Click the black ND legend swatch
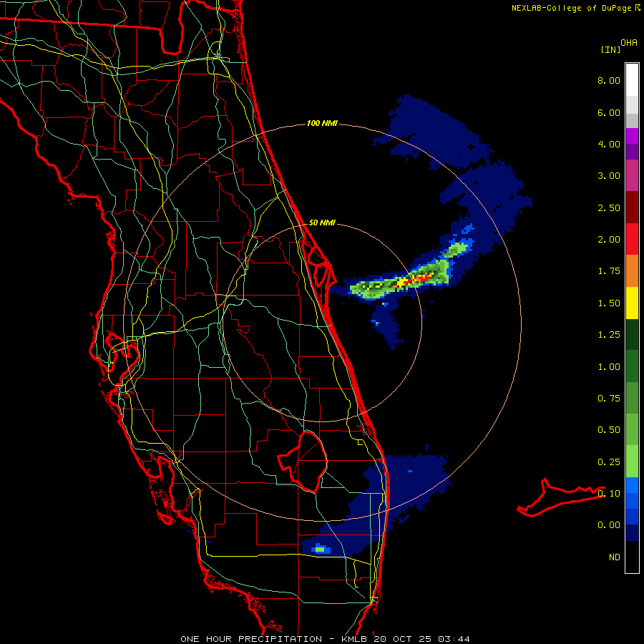 click(x=632, y=557)
